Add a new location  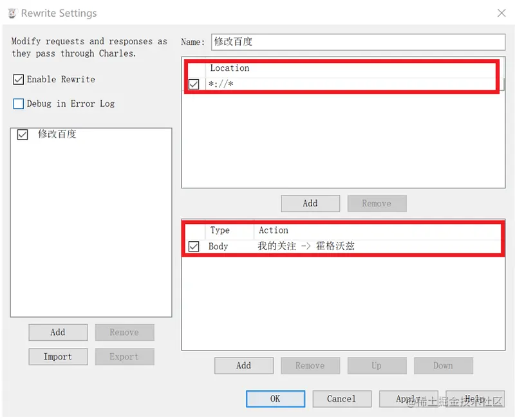click(310, 203)
